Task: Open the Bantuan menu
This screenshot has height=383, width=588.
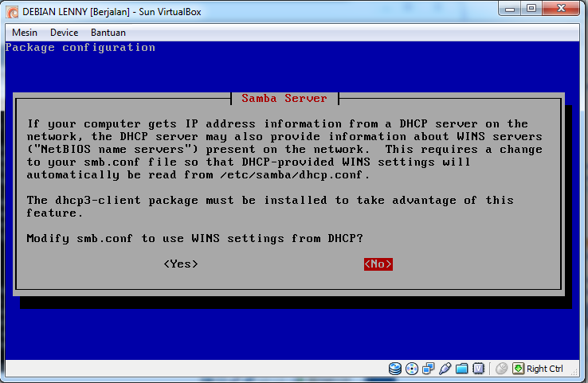Action: (108, 33)
